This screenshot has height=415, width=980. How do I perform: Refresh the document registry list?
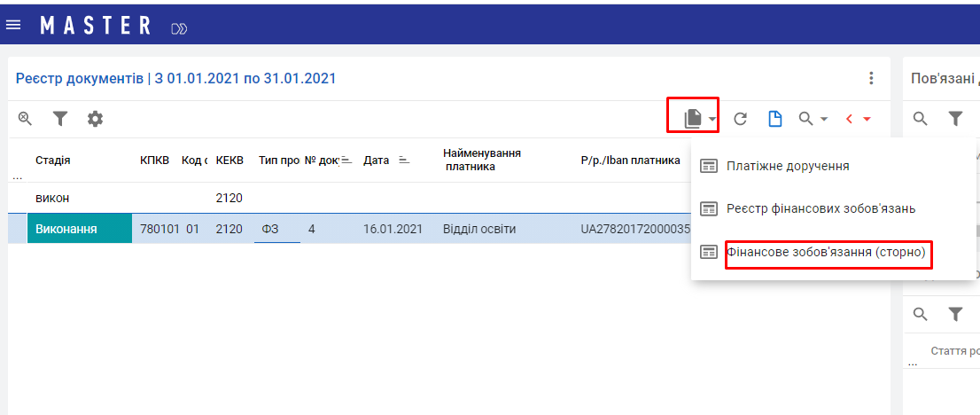tap(740, 118)
